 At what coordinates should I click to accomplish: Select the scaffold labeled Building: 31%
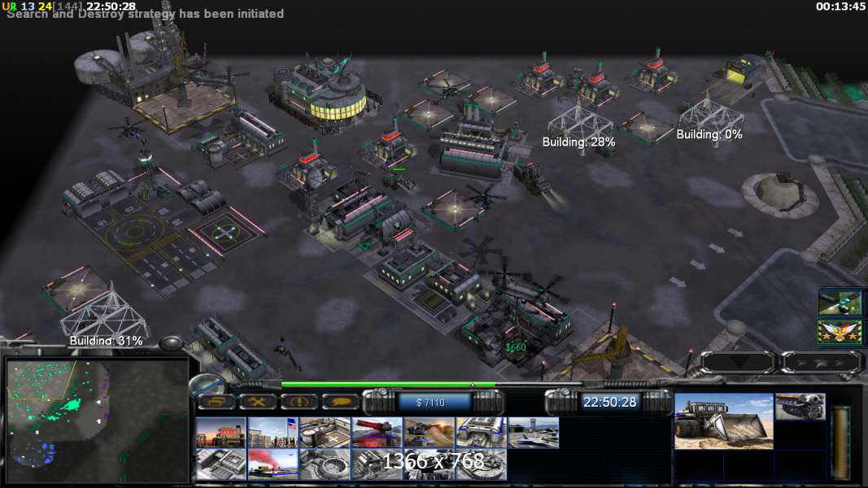(x=104, y=316)
